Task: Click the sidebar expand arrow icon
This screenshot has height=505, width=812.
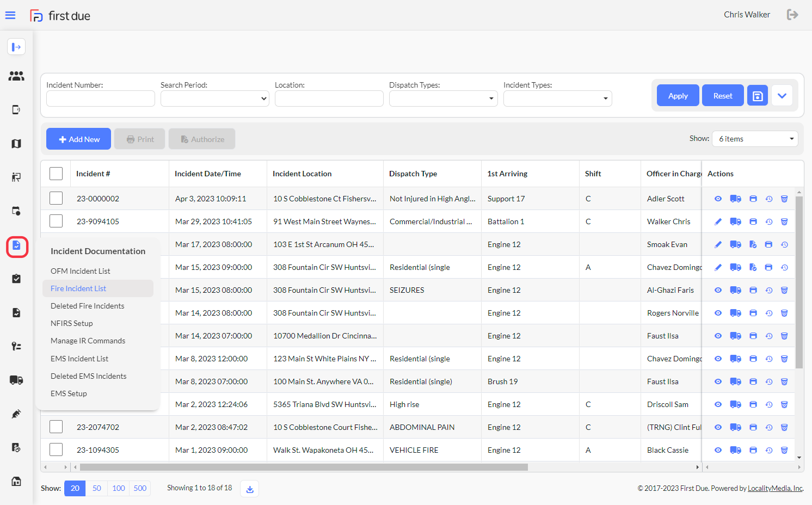Action: (x=16, y=47)
